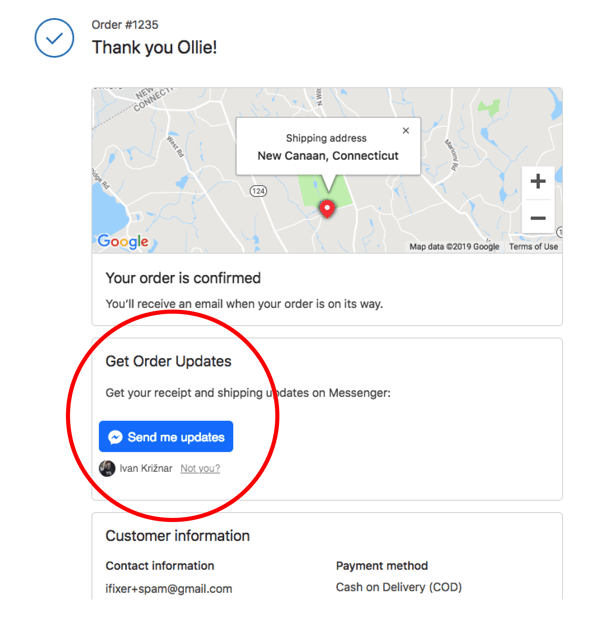Click the Messenger icon in updates button
Image resolution: width=600 pixels, height=620 pixels.
click(115, 437)
